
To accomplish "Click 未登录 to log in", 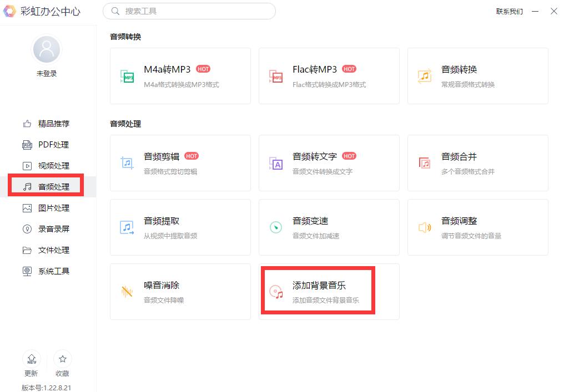I will [x=47, y=73].
